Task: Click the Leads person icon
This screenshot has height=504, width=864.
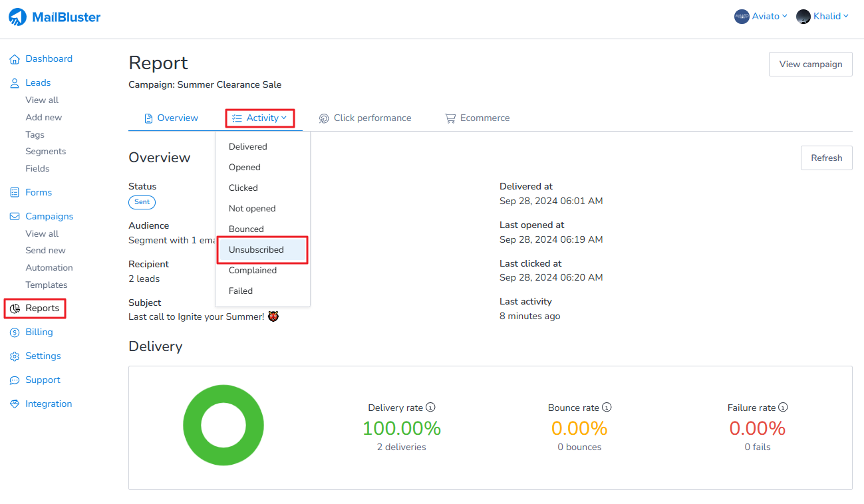Action: (x=15, y=83)
